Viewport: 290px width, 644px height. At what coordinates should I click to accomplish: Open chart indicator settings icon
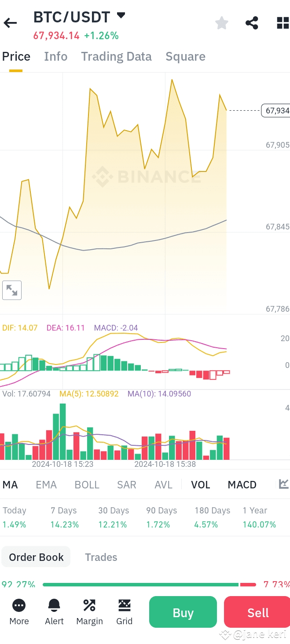coord(284,484)
